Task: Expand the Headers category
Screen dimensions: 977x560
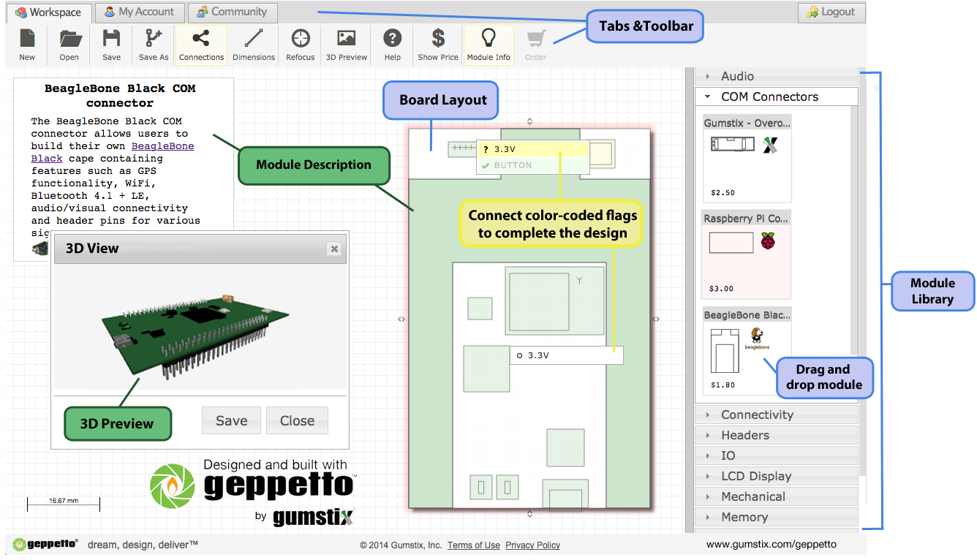Action: [x=776, y=435]
